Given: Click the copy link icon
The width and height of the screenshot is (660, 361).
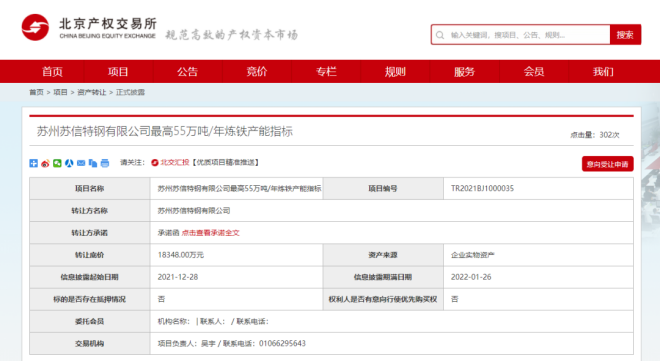Looking at the screenshot, I should [x=93, y=163].
